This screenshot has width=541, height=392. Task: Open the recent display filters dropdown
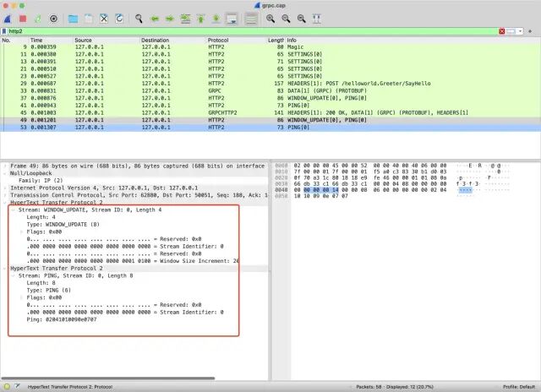coord(521,31)
